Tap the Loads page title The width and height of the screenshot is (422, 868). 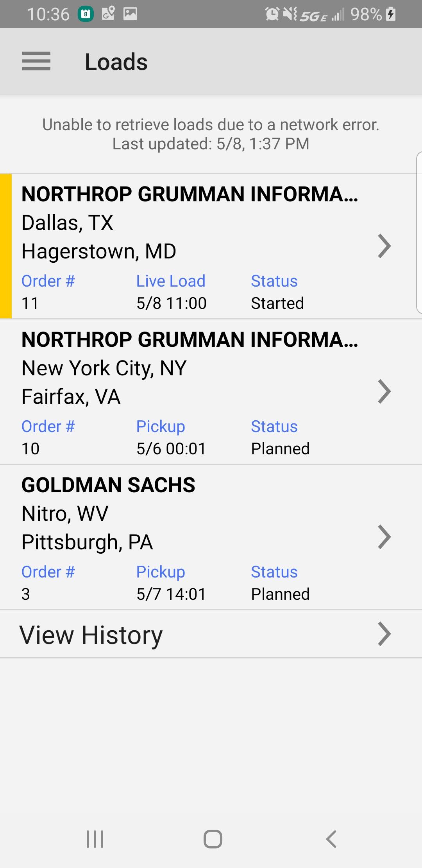[x=116, y=62]
